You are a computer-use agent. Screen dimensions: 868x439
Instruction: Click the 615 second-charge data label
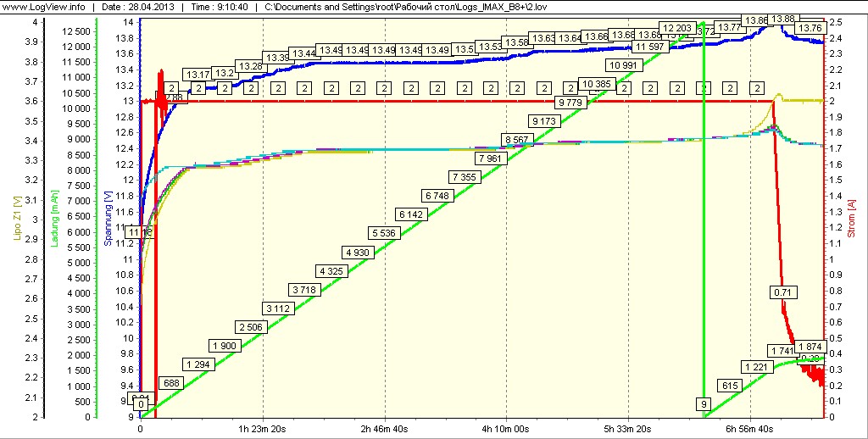730,386
